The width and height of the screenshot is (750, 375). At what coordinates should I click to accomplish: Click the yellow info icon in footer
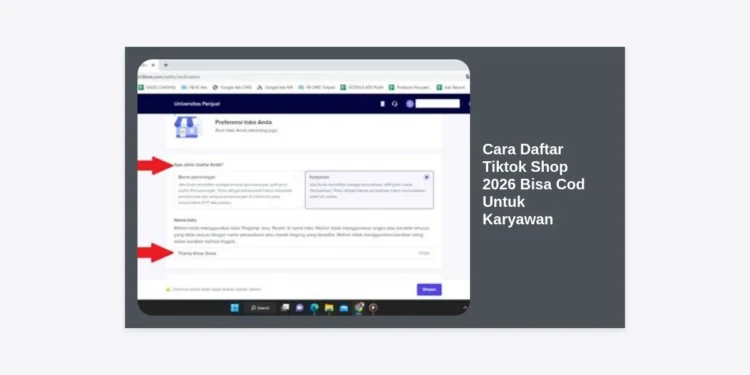168,289
